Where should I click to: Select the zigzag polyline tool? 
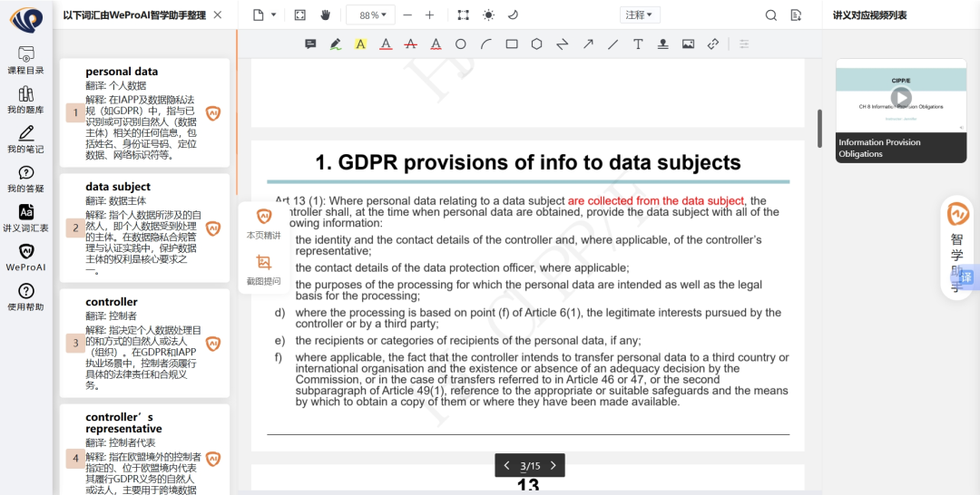tap(563, 44)
